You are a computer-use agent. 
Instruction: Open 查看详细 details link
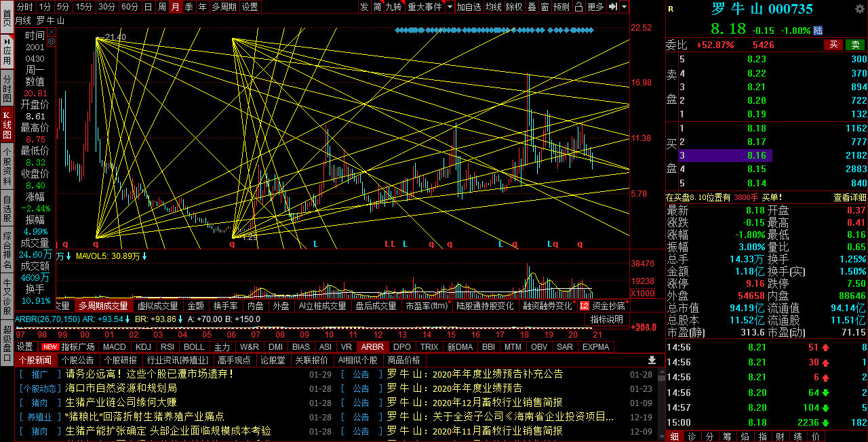(850, 197)
